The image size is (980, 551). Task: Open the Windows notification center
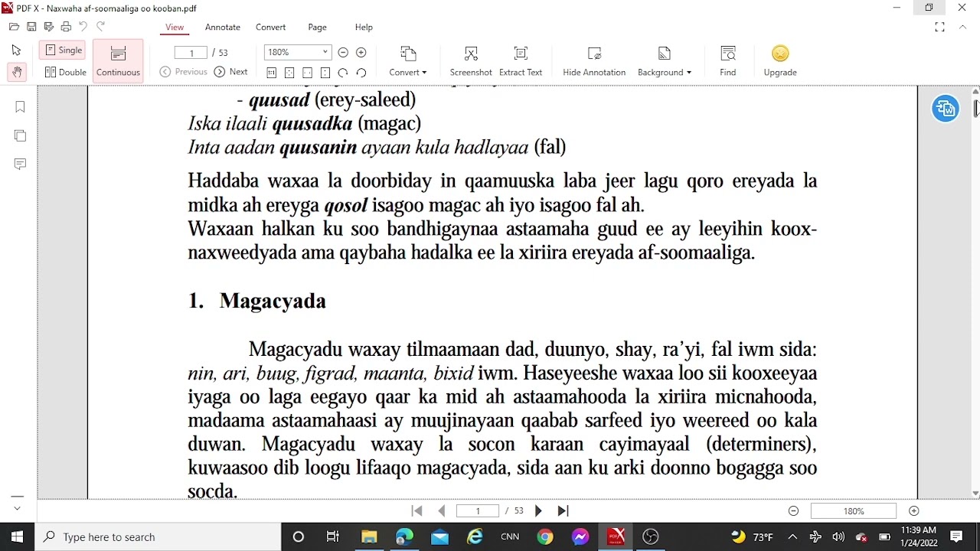tap(956, 536)
